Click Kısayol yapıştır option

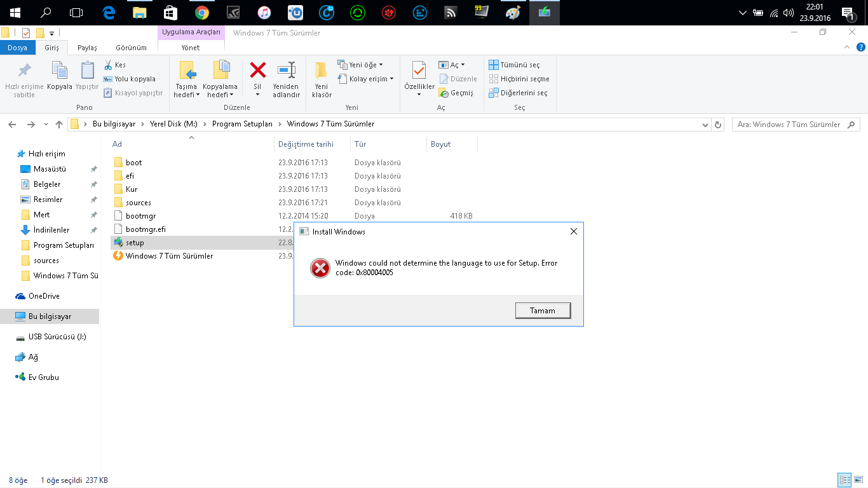[133, 93]
